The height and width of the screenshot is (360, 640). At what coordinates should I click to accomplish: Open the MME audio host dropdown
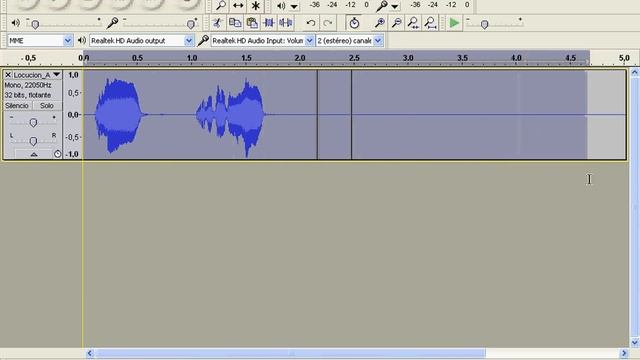tap(68, 40)
